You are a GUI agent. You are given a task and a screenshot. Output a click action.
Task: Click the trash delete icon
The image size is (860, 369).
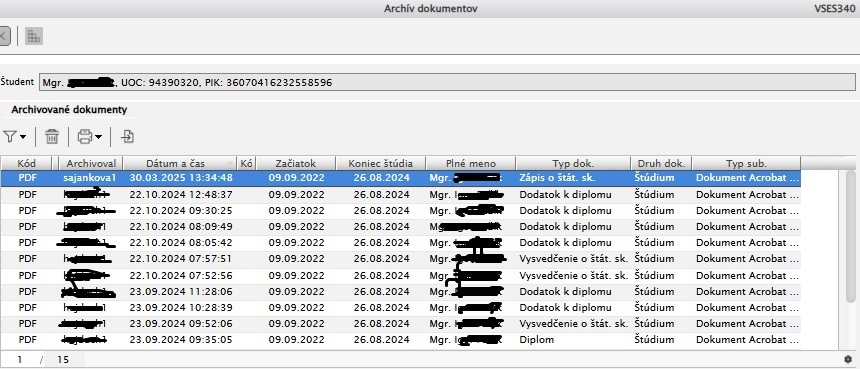point(52,137)
